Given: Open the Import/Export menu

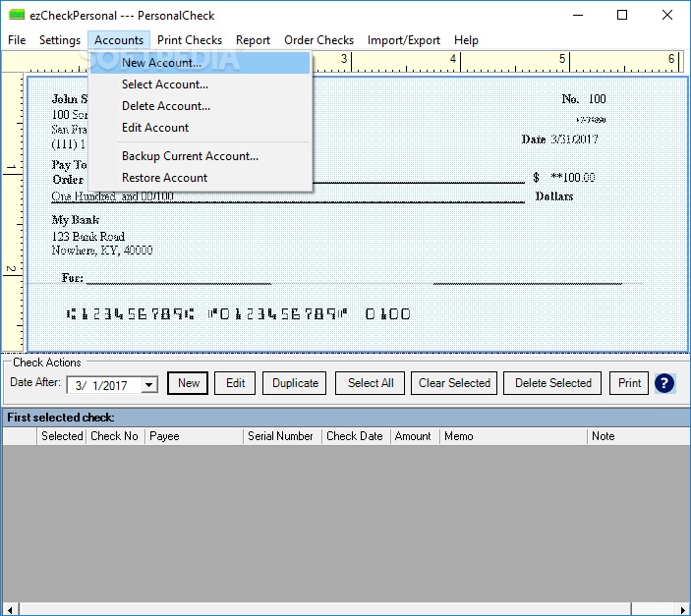Looking at the screenshot, I should (404, 40).
